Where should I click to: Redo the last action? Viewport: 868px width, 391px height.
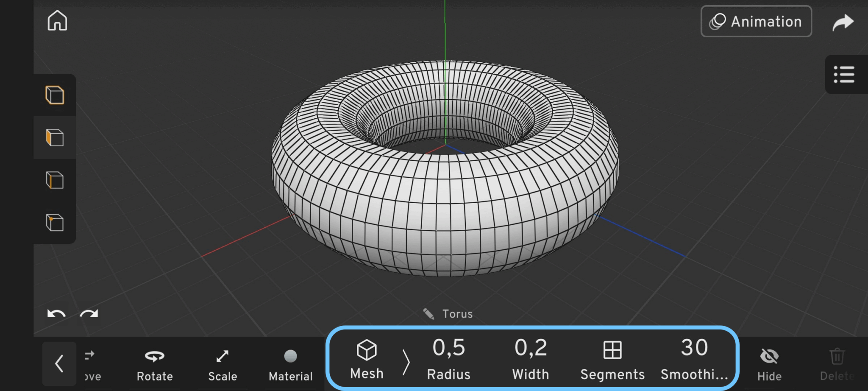coord(89,315)
